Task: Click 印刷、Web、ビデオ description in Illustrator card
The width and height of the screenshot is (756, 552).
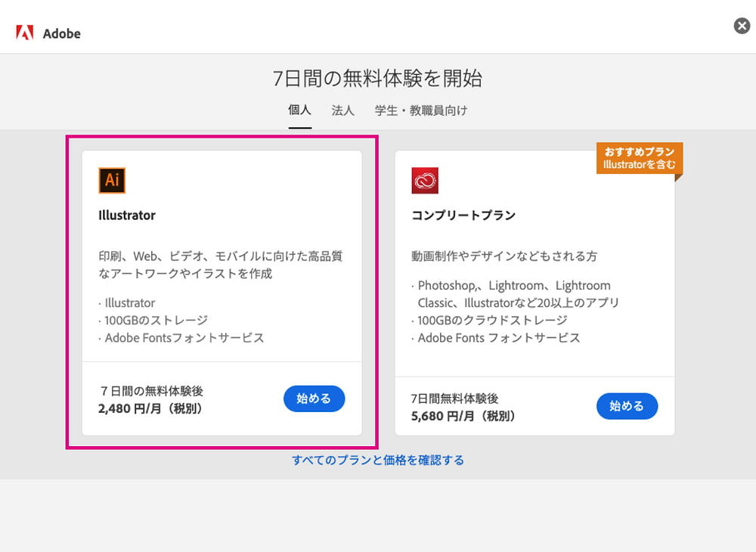Action: [221, 265]
